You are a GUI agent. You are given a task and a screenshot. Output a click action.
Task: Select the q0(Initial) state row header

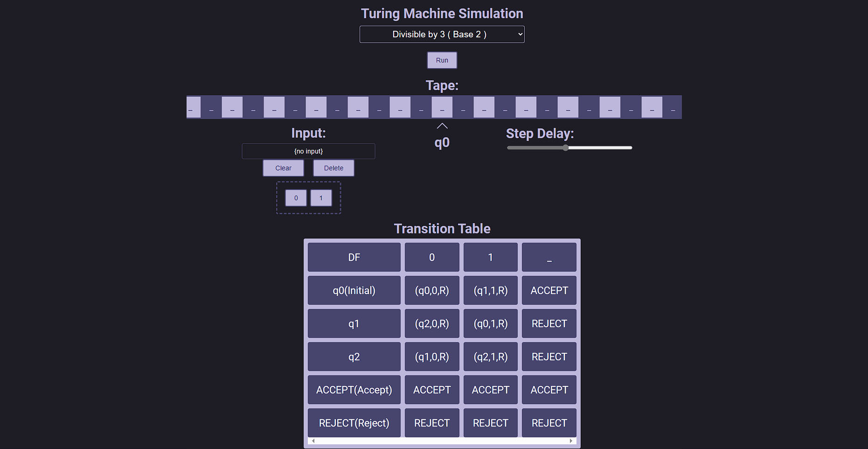click(x=354, y=290)
